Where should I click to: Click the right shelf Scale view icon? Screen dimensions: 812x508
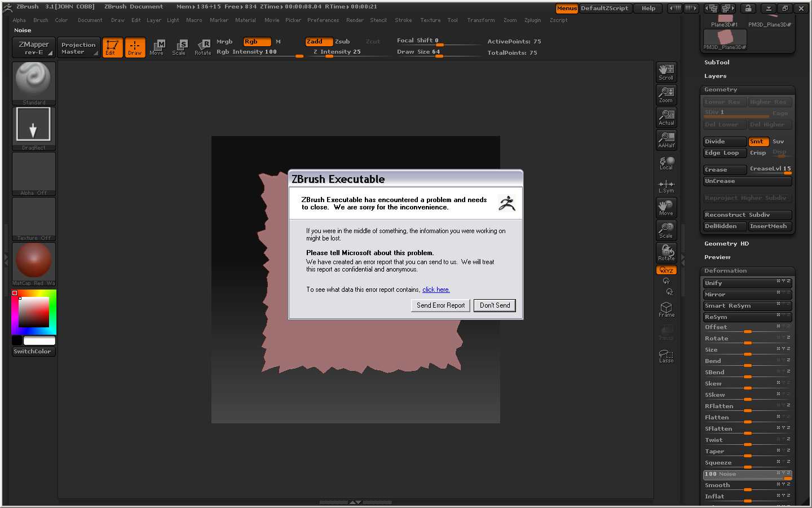coord(667,230)
